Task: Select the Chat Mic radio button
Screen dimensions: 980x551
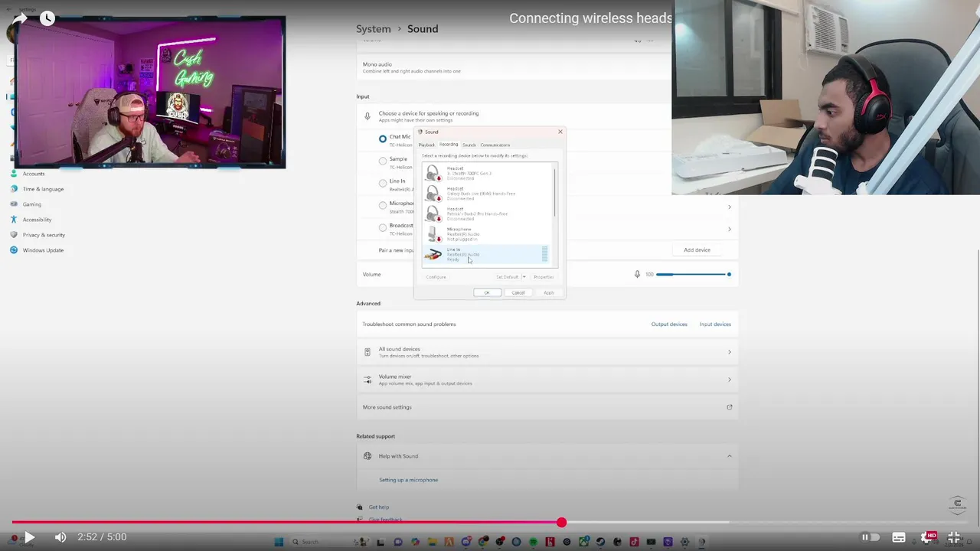Action: point(383,139)
